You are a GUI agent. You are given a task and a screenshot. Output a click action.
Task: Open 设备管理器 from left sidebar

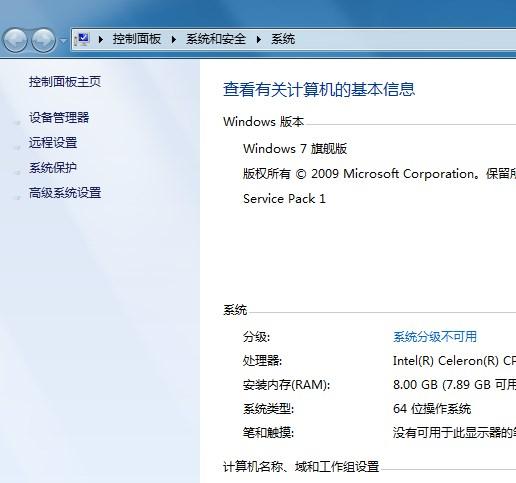click(x=59, y=117)
